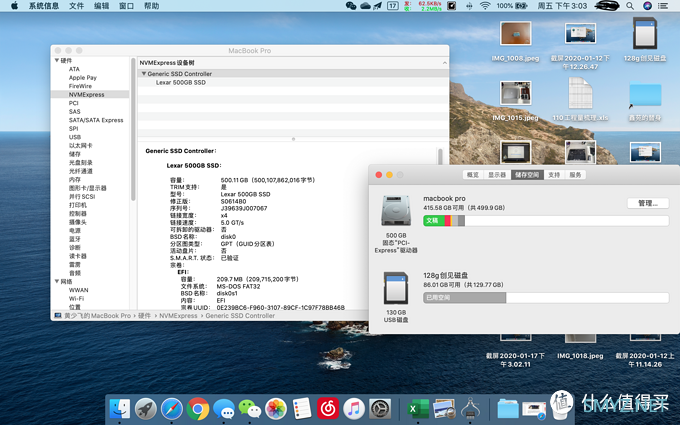
Task: Select SATA/SATA Express in sidebar
Action: [x=96, y=120]
